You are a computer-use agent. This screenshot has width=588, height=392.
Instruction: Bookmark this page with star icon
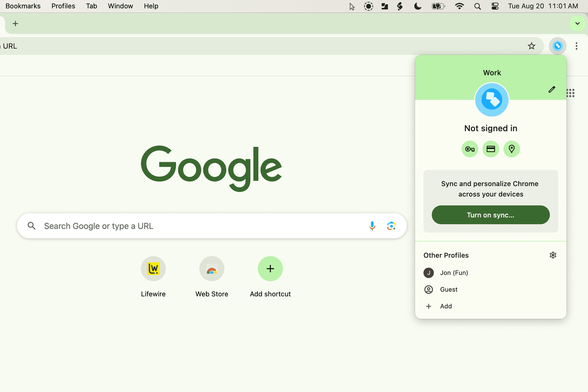pyautogui.click(x=532, y=46)
